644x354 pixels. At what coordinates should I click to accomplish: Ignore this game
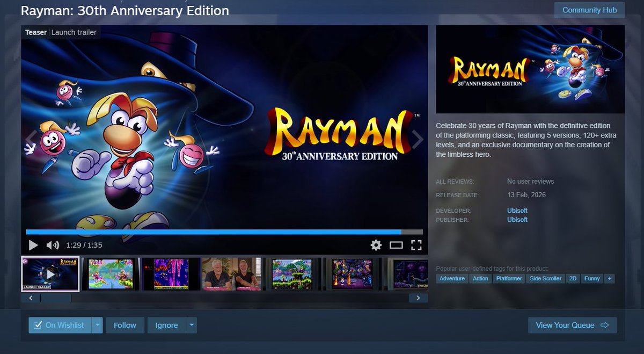click(166, 325)
